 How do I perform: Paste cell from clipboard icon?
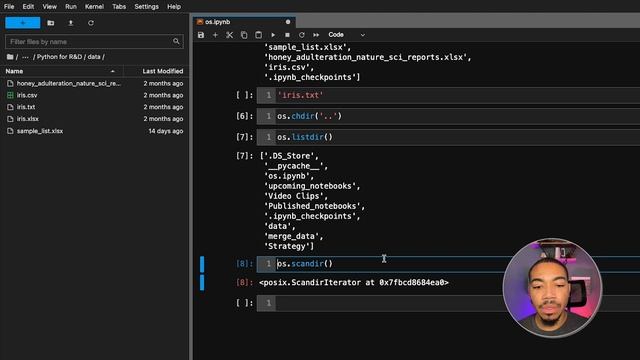(258, 35)
